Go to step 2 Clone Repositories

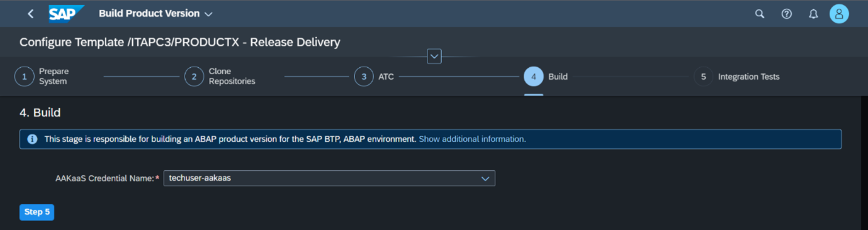220,77
